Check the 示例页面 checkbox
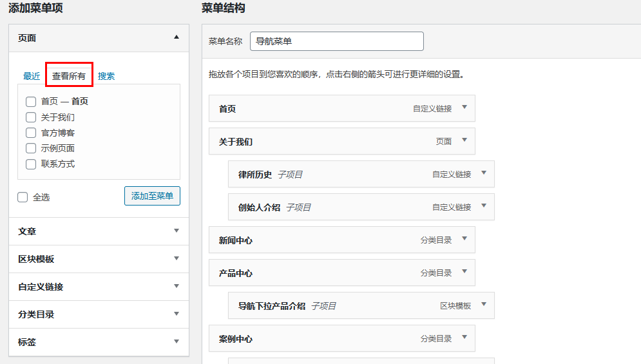Screen dimensions: 641x364 click(31, 148)
